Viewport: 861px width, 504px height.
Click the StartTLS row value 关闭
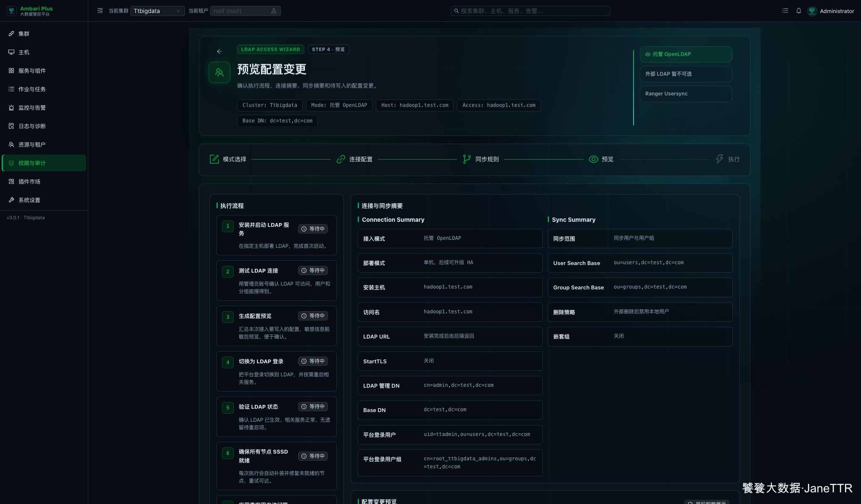(x=429, y=361)
